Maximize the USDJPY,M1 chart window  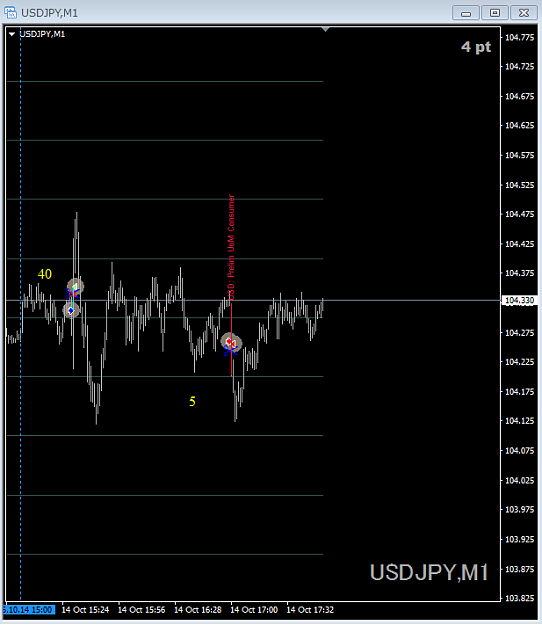(x=495, y=13)
